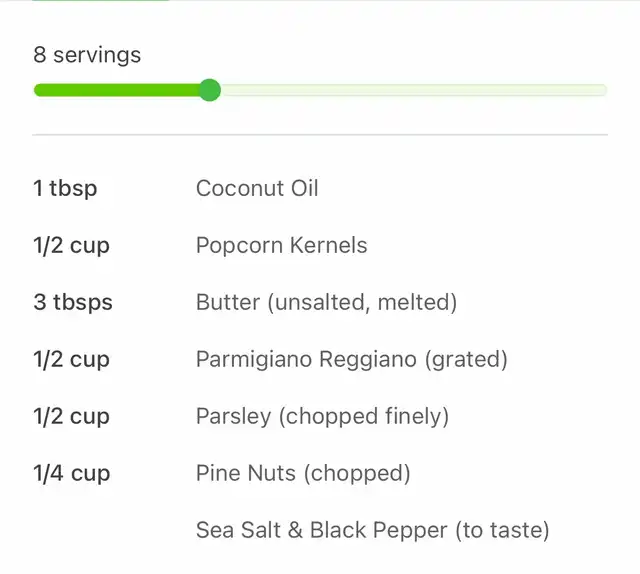640x574 pixels.
Task: Click the '1/4 cup' quantity for Pine Nuts
Action: point(72,473)
